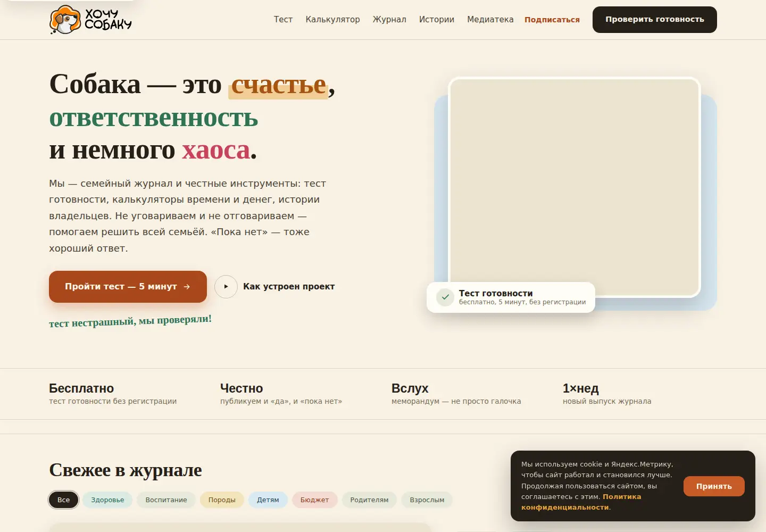
Task: Filter journal by Воспитание
Action: [166, 500]
